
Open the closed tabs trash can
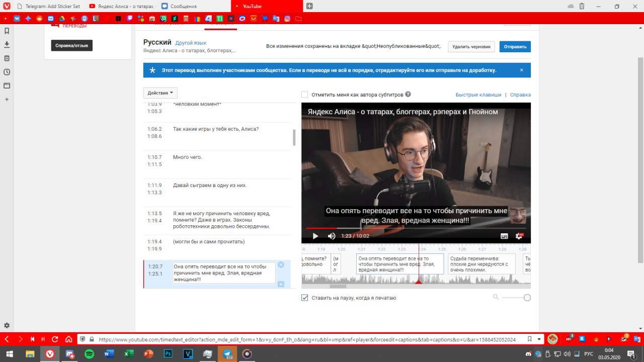click(x=582, y=6)
